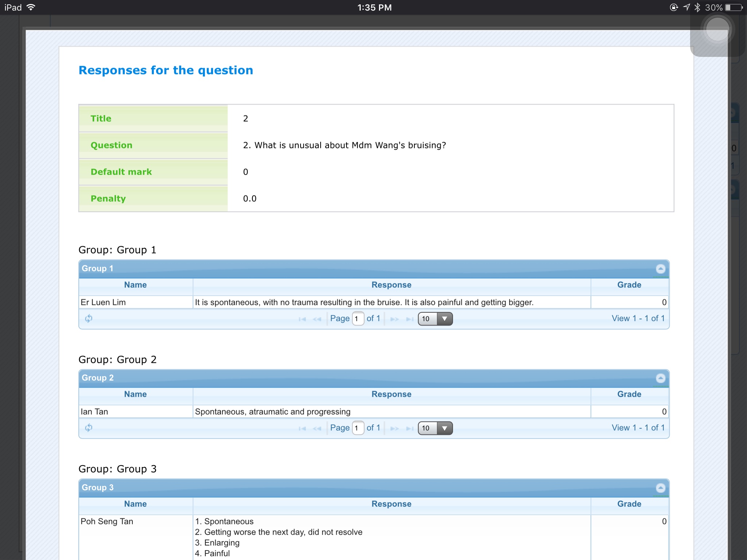Open rows-per-page dropdown in Group 2
Viewport: 747px width, 560px height.
tap(435, 428)
